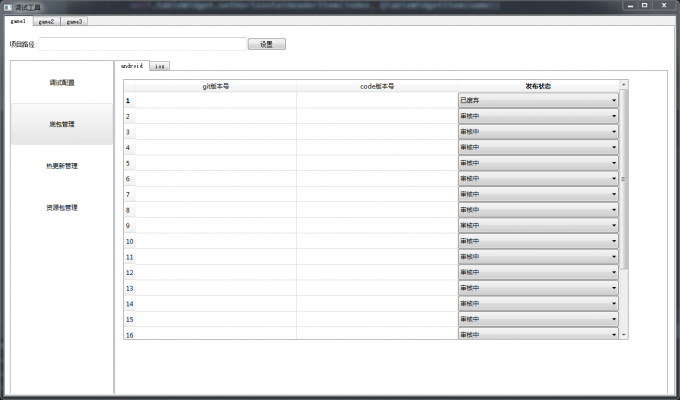Expand the status dropdown in row 4

tap(538, 147)
